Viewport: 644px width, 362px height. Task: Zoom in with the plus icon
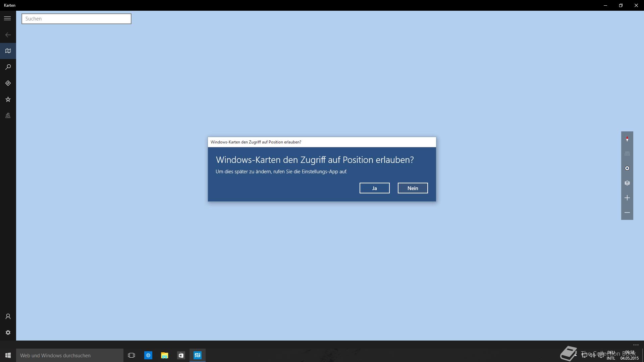point(627,198)
